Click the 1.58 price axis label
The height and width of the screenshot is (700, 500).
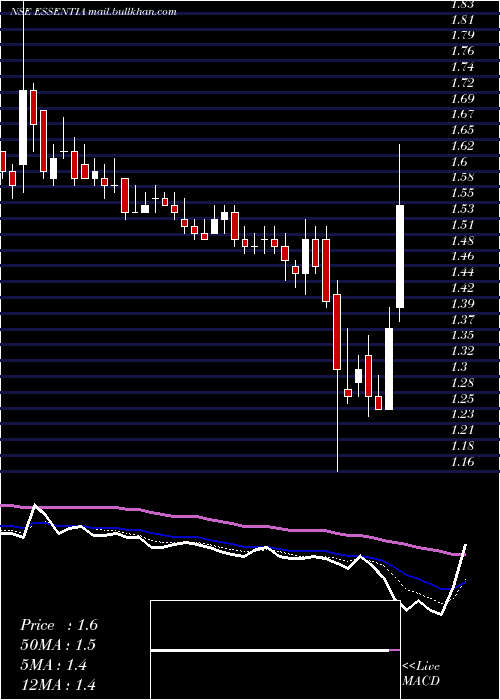[x=462, y=177]
